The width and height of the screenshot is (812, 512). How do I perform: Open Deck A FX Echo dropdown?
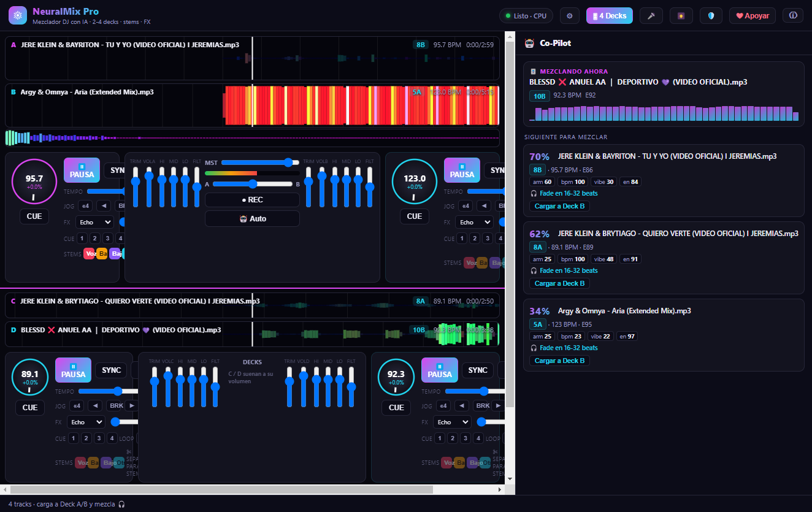94,222
